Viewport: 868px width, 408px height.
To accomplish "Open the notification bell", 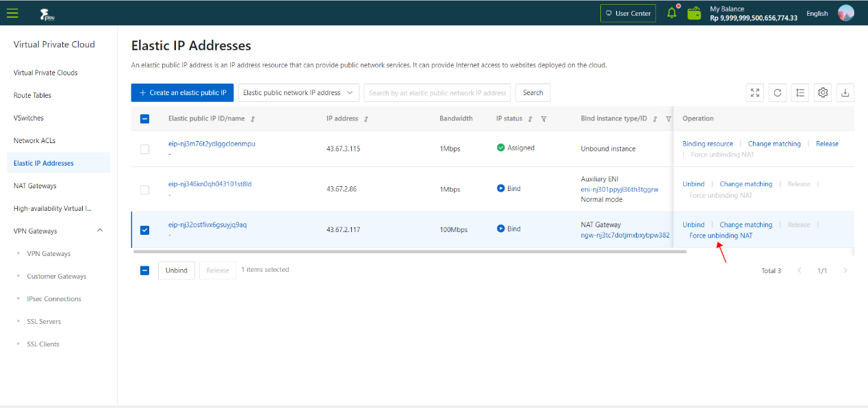I will tap(672, 13).
